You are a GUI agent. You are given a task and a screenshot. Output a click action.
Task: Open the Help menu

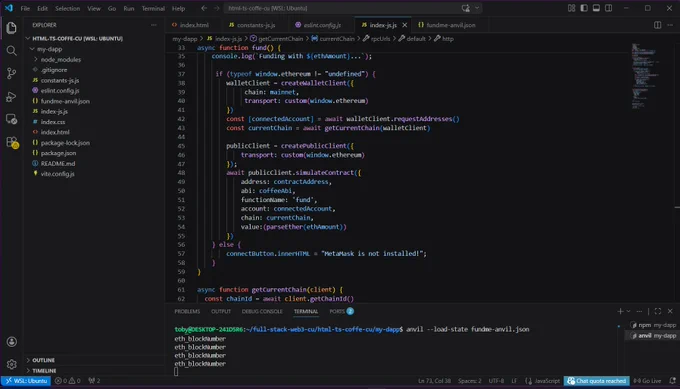178,8
